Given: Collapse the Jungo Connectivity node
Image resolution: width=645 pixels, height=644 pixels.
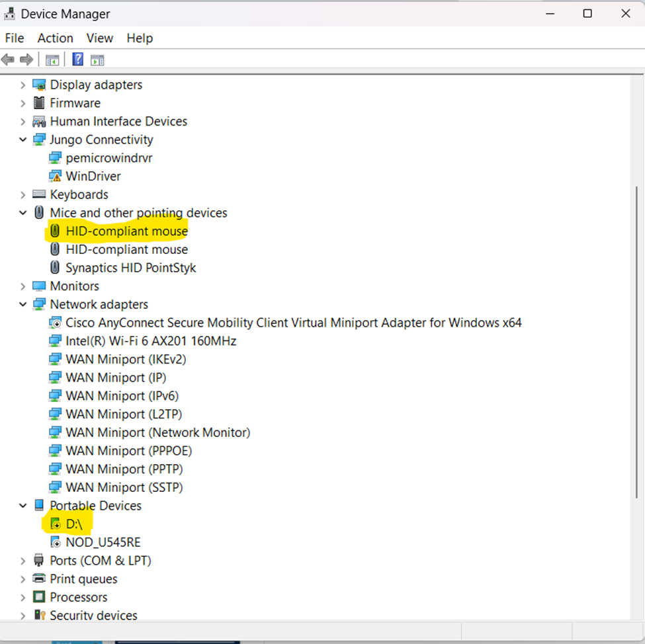Looking at the screenshot, I should point(23,140).
